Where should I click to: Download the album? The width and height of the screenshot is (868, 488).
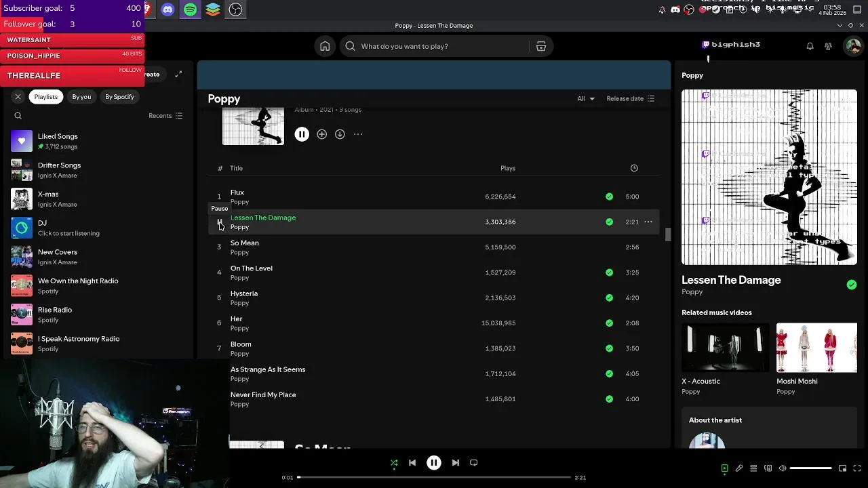tap(340, 134)
